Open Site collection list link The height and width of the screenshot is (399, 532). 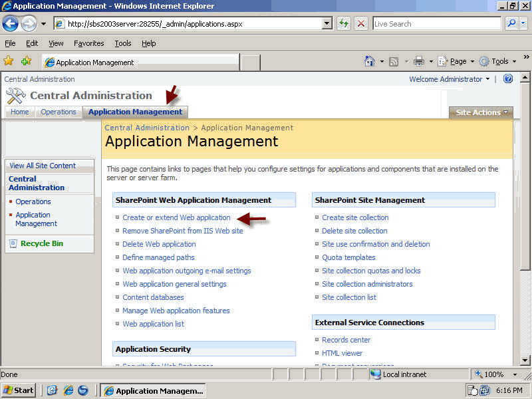tap(349, 297)
